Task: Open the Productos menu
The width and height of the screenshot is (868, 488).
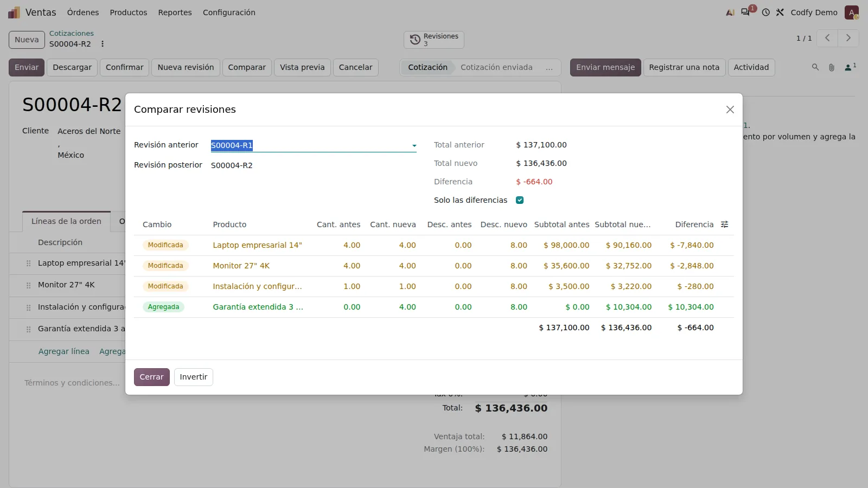Action: 129,12
